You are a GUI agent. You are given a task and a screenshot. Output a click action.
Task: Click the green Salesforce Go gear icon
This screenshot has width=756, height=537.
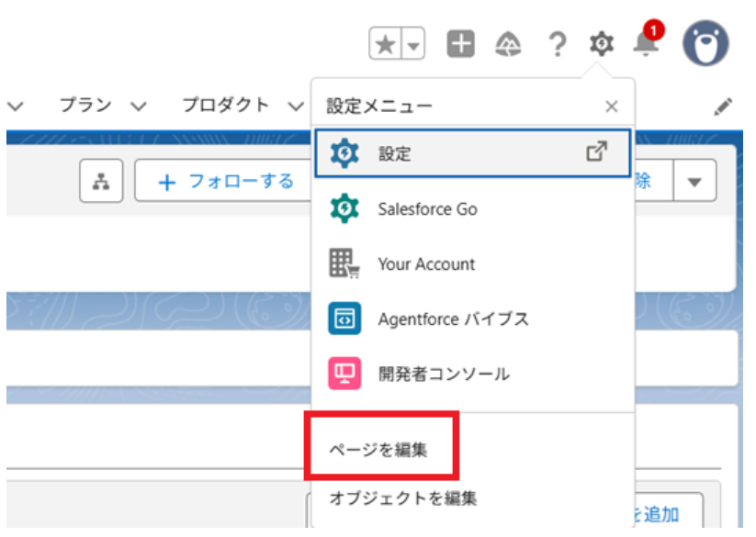tap(346, 208)
